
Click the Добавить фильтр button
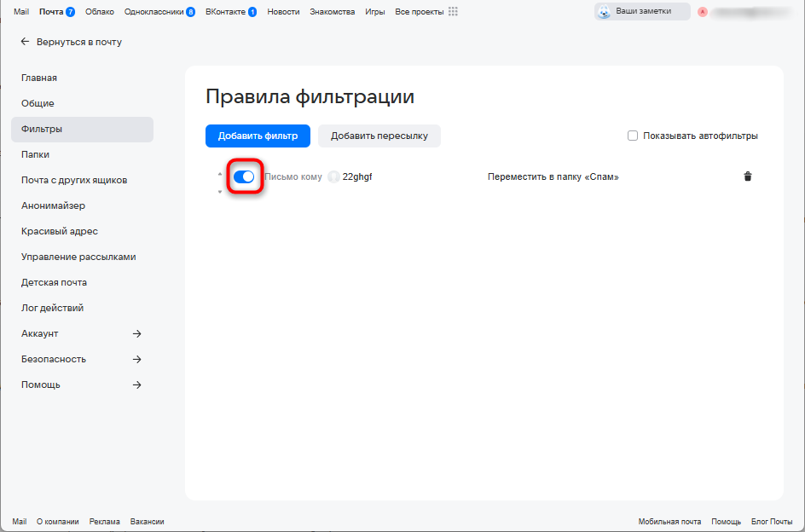258,136
